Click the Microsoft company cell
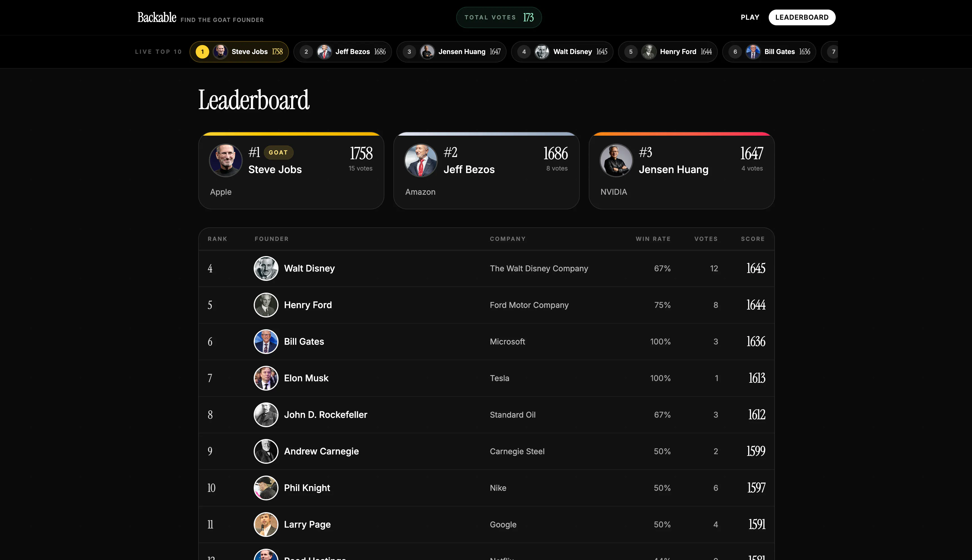The width and height of the screenshot is (972, 560). point(507,342)
